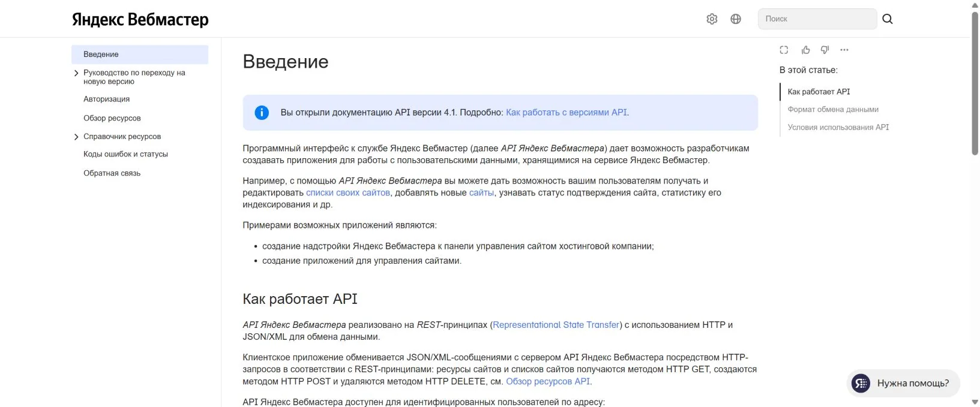The height and width of the screenshot is (407, 980).
Task: Click the scrollbar up arrow
Action: point(975,5)
